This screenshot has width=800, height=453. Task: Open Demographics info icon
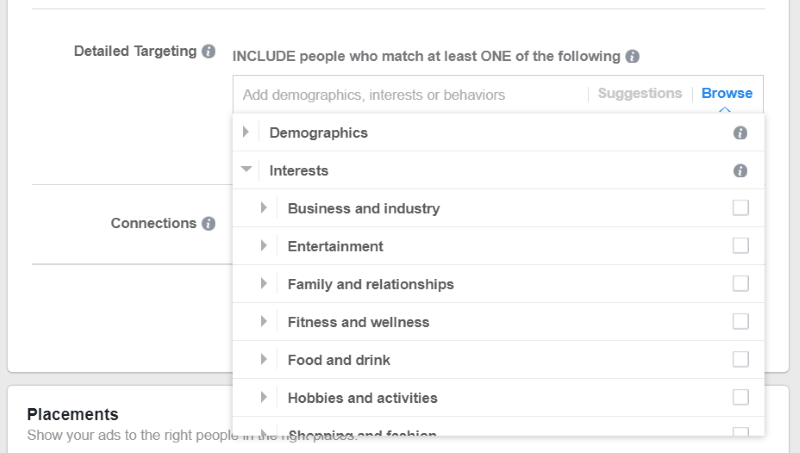pos(740,133)
